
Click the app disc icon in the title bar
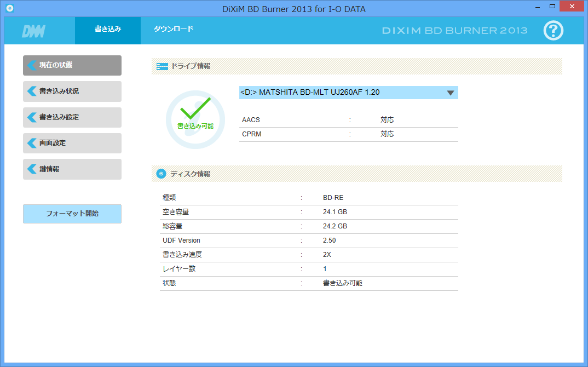pyautogui.click(x=10, y=8)
